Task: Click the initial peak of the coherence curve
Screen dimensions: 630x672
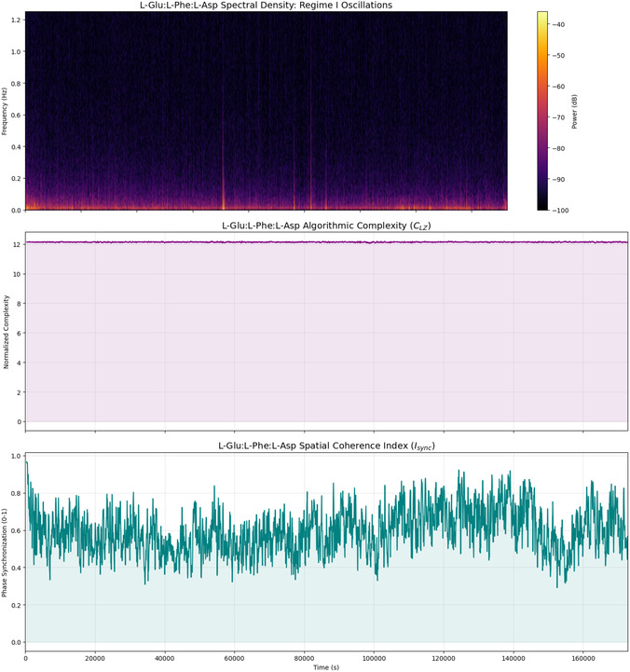Action: click(x=27, y=462)
